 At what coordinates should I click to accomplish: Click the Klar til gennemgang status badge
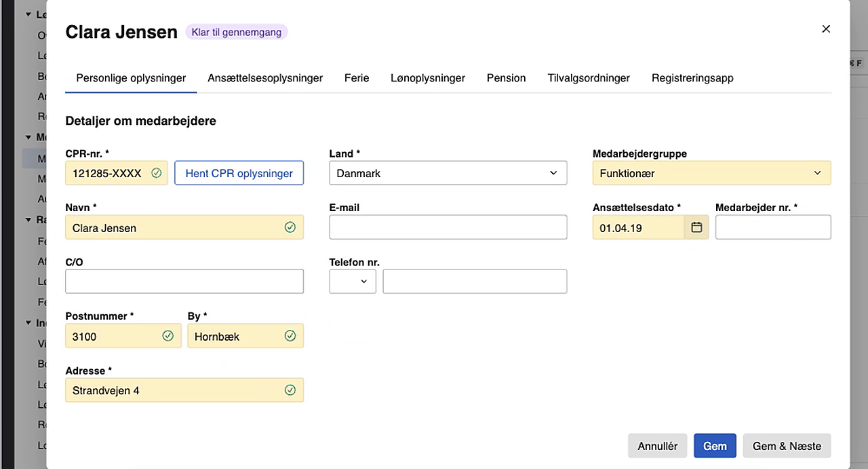(237, 32)
